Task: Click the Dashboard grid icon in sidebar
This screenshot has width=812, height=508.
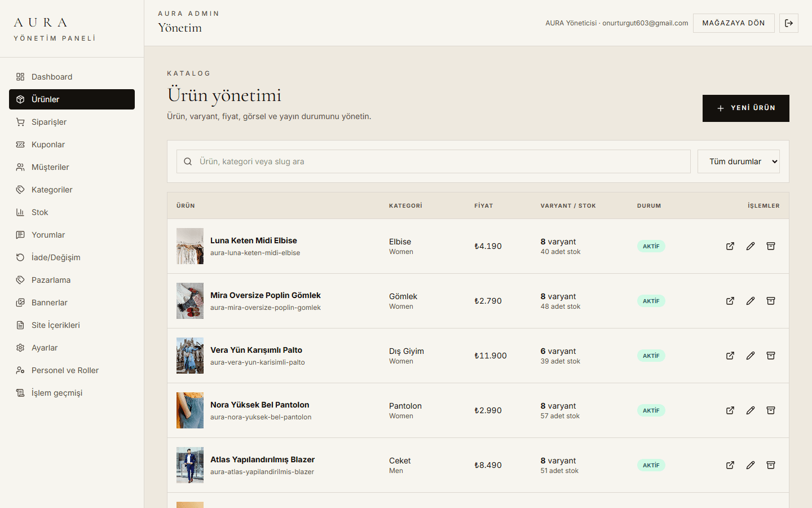Action: coord(20,77)
